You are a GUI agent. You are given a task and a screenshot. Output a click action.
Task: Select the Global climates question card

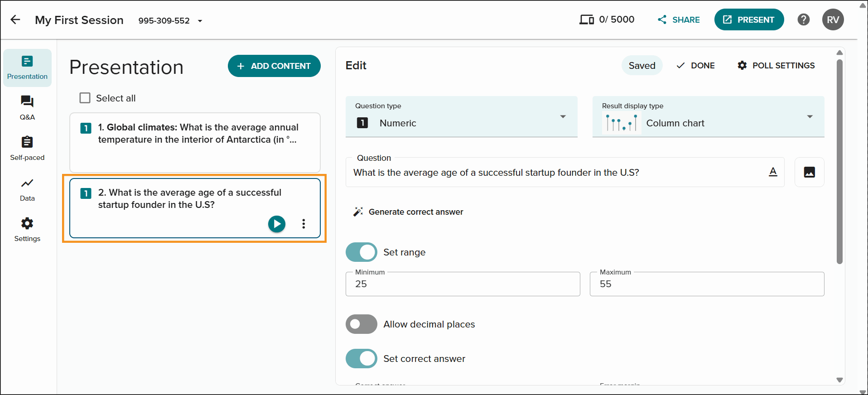(195, 142)
